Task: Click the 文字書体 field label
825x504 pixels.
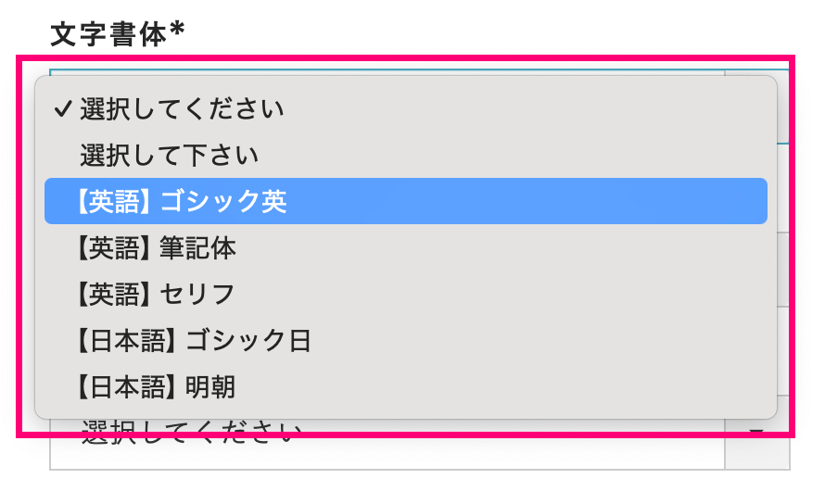Action: (x=108, y=32)
